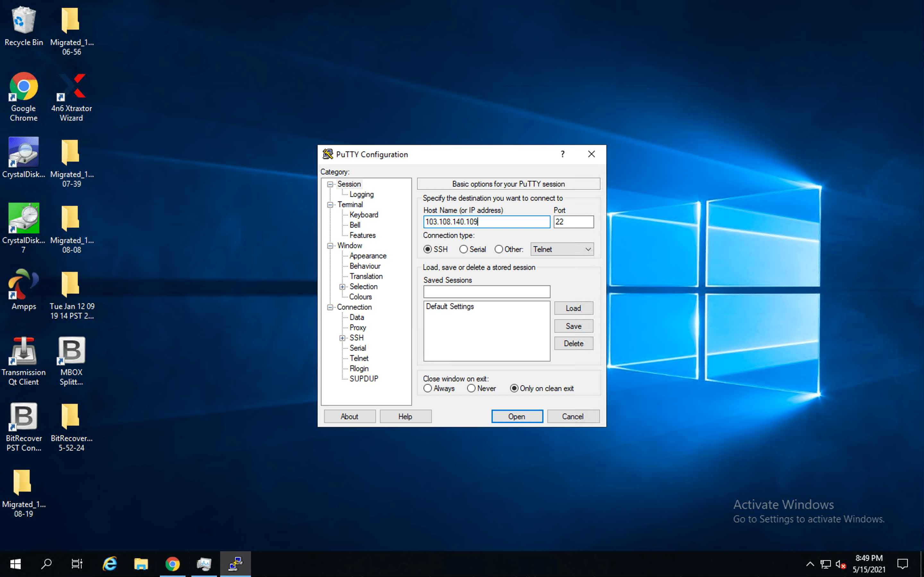Select the Always close window radio button
924x577 pixels.
click(x=428, y=389)
